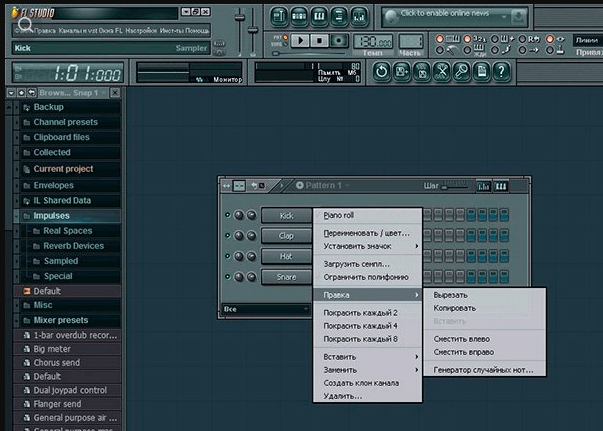
Task: Click the Hat channel button
Action: pos(286,256)
